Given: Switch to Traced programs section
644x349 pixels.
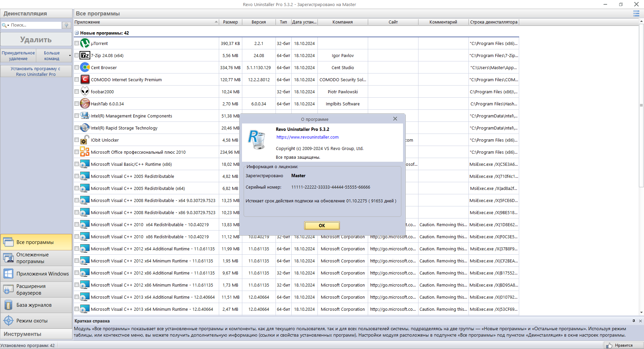Looking at the screenshot, I should pos(36,258).
